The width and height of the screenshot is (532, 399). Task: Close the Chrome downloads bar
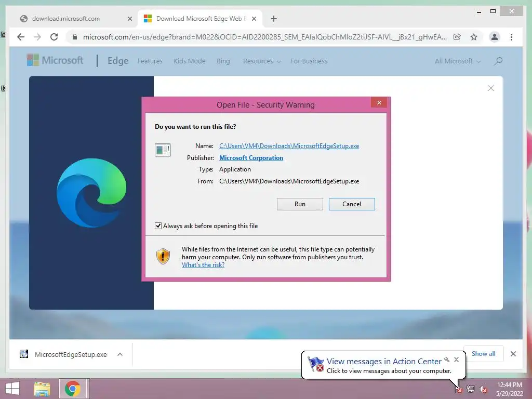tap(513, 354)
